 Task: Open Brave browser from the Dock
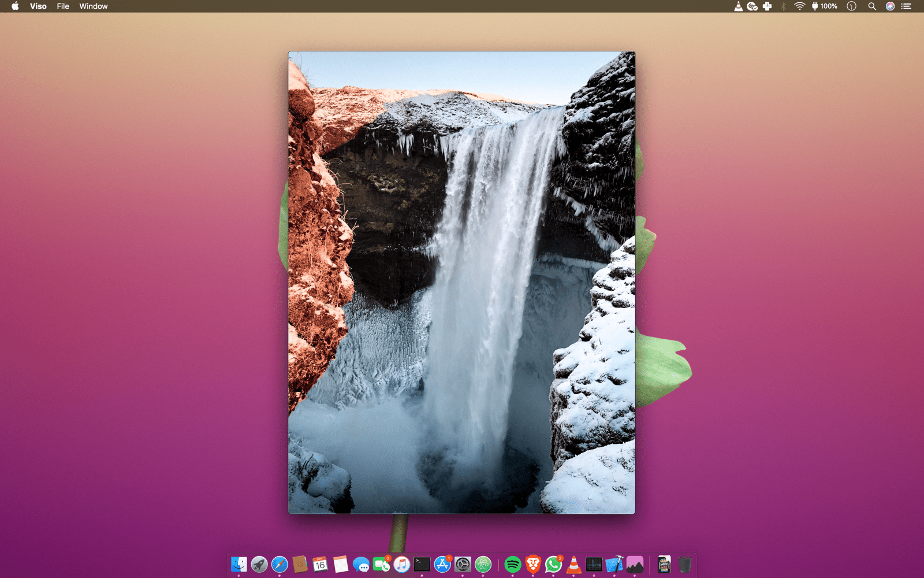533,564
